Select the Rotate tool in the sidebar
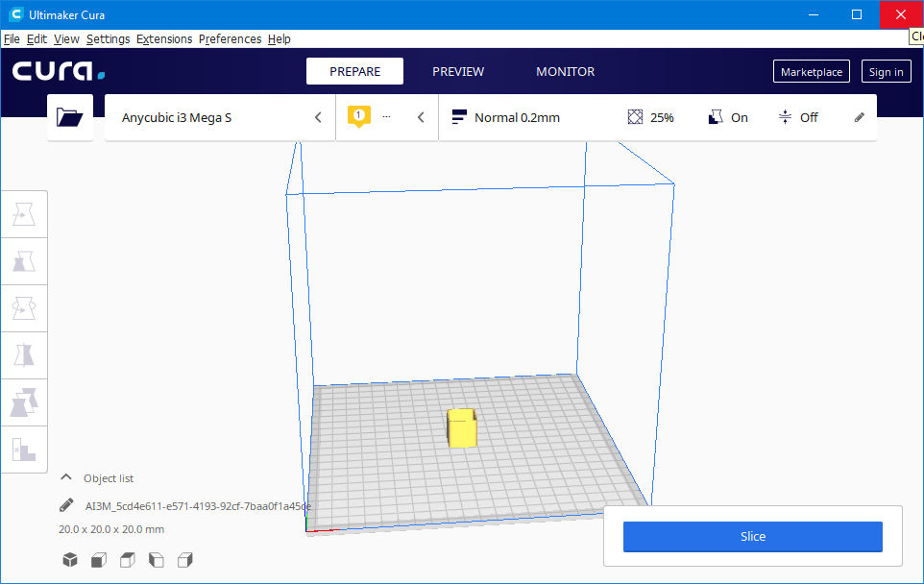The height and width of the screenshot is (584, 924). pyautogui.click(x=24, y=308)
